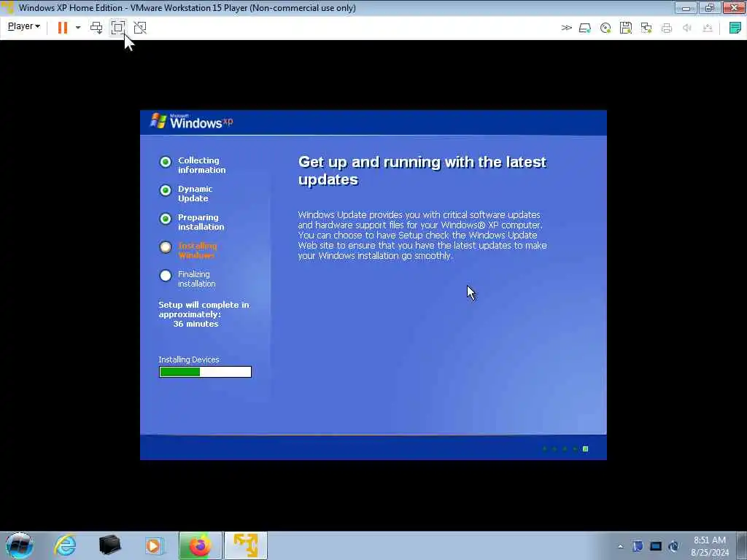Open the display monitor tray icon
747x560 pixels.
pos(656,546)
